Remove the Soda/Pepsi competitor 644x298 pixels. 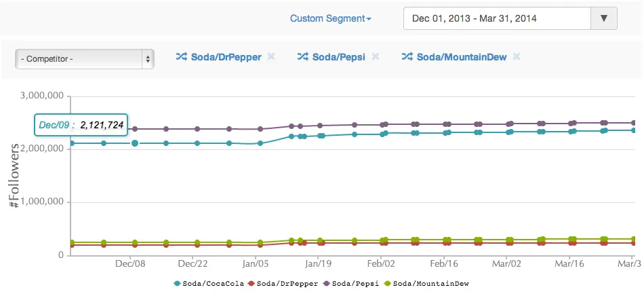coord(376,57)
